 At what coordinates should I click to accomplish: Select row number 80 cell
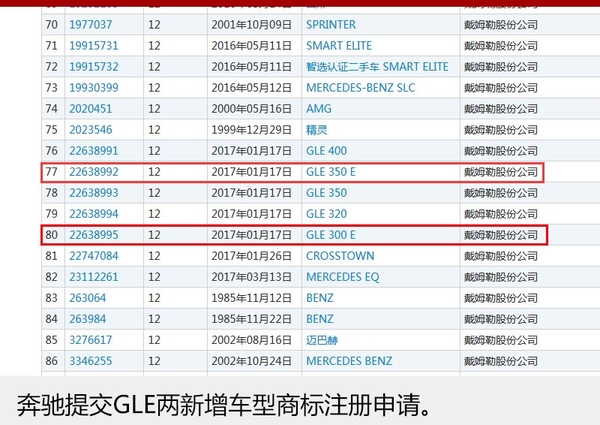tap(52, 235)
